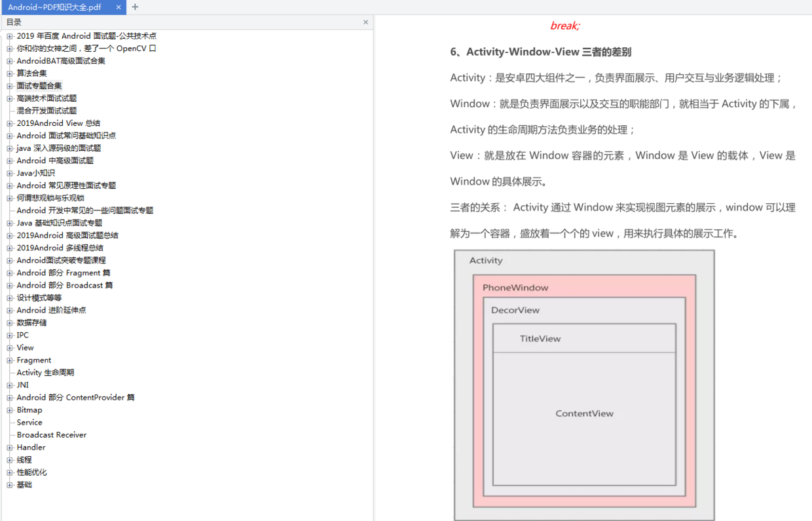Image resolution: width=812 pixels, height=521 pixels.
Task: Open 混合开发面试试题 bookmark
Action: pyautogui.click(x=46, y=111)
